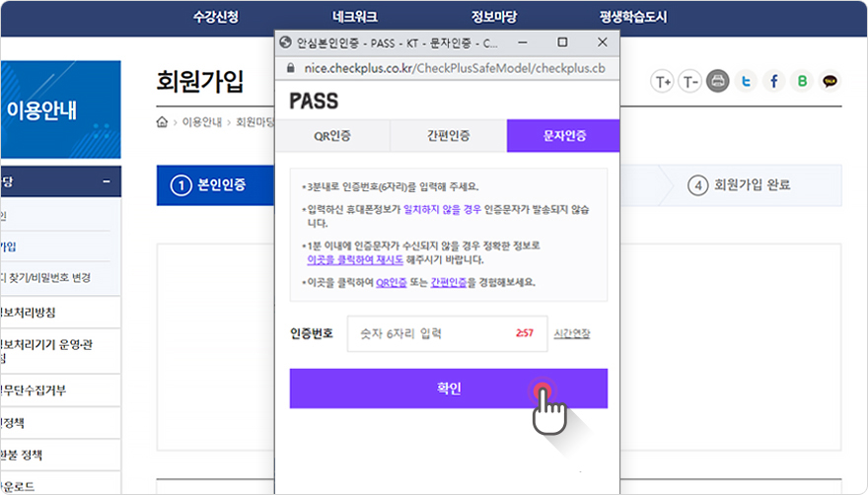Viewport: 868px width, 495px height.
Task: Share via KakaoTalk speech bubble icon
Action: [x=830, y=82]
